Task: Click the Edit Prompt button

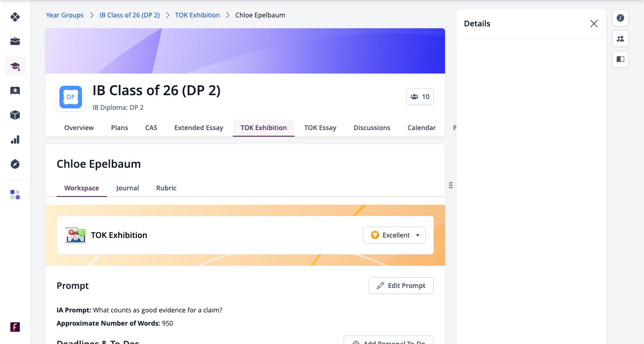Action: [401, 286]
